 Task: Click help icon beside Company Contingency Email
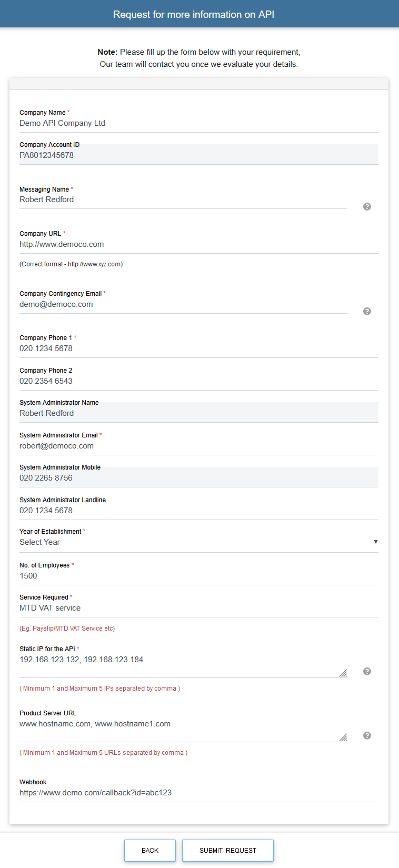click(367, 312)
